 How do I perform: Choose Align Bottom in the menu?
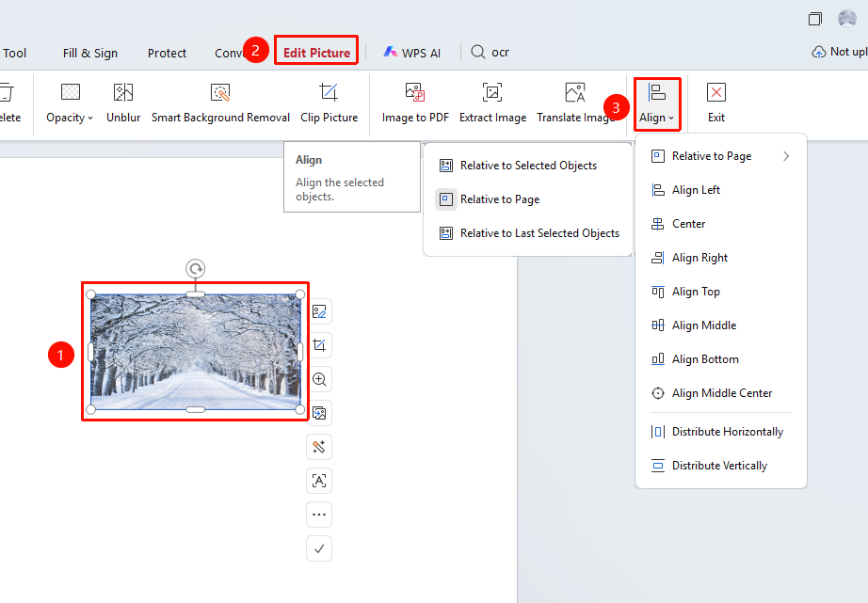pos(721,359)
